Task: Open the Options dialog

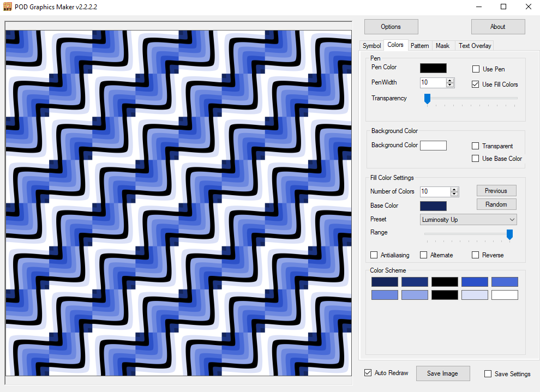Action: (x=391, y=27)
